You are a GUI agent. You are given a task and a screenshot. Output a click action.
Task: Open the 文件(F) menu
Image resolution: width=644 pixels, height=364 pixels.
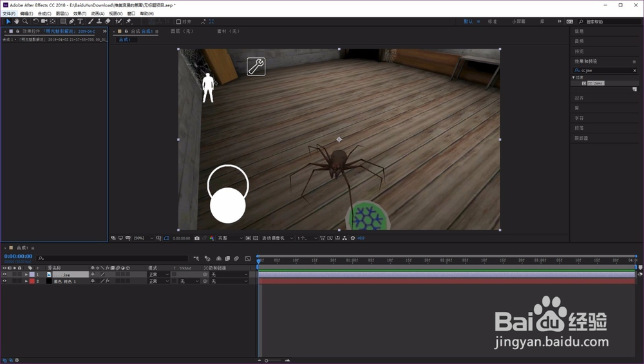point(8,14)
